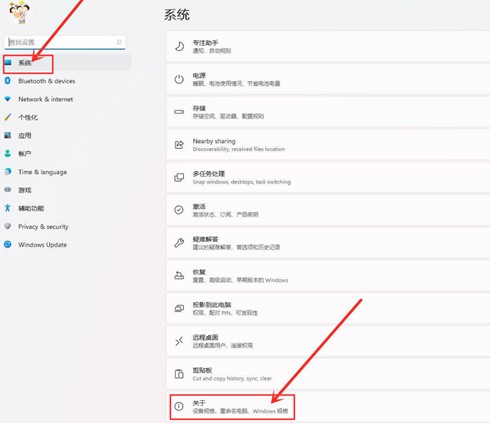Open the 系统 category in the sidebar
The image size is (490, 423).
tap(67, 63)
